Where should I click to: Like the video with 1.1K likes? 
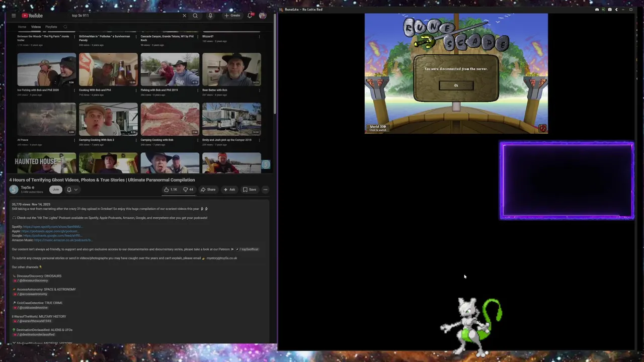click(x=171, y=190)
